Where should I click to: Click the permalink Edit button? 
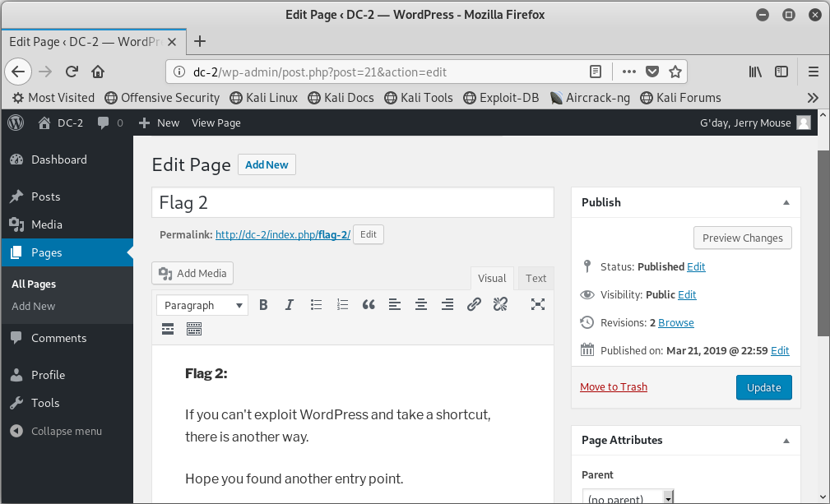(x=369, y=234)
